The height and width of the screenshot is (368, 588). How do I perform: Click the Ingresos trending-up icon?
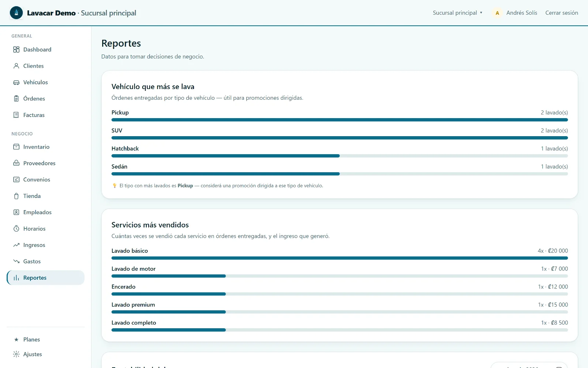pos(16,245)
